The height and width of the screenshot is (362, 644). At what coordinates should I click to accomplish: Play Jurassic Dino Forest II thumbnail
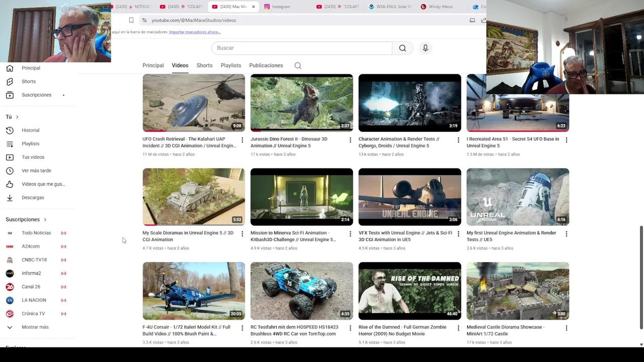302,103
